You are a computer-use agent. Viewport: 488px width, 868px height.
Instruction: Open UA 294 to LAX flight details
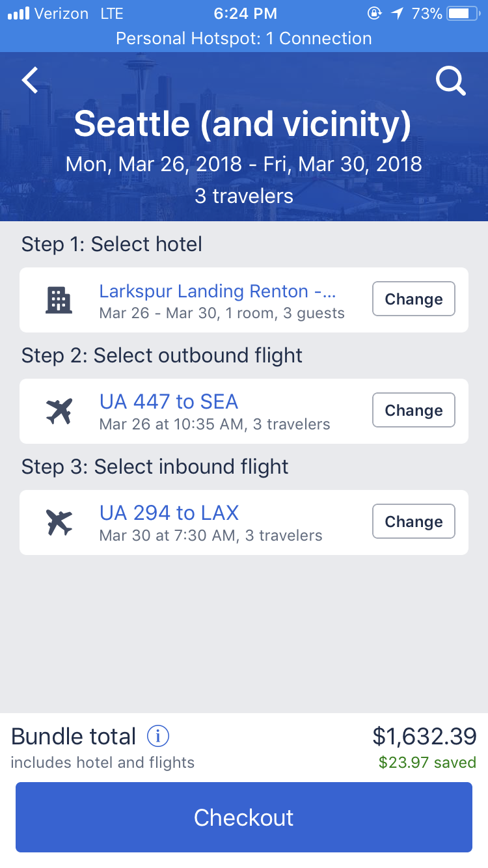[x=169, y=513]
